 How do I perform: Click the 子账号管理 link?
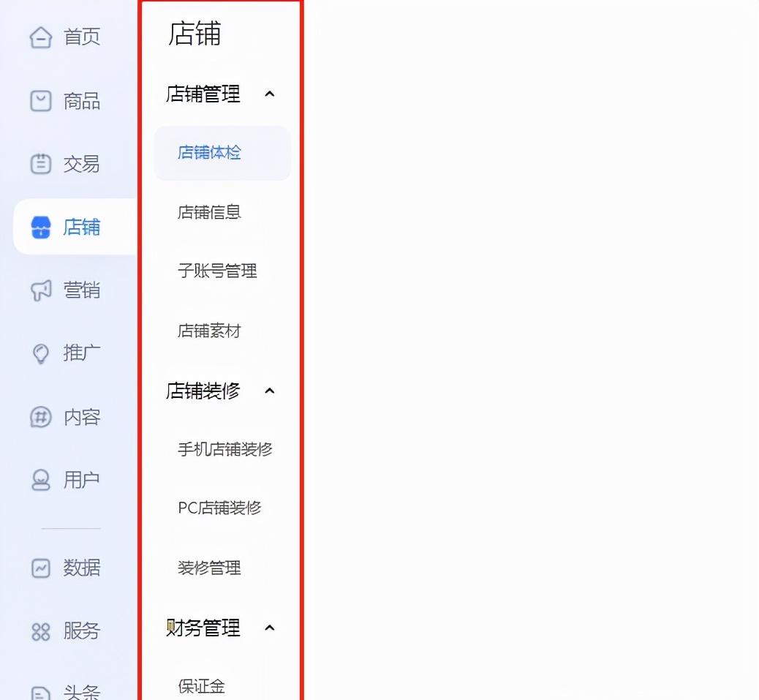tap(217, 271)
